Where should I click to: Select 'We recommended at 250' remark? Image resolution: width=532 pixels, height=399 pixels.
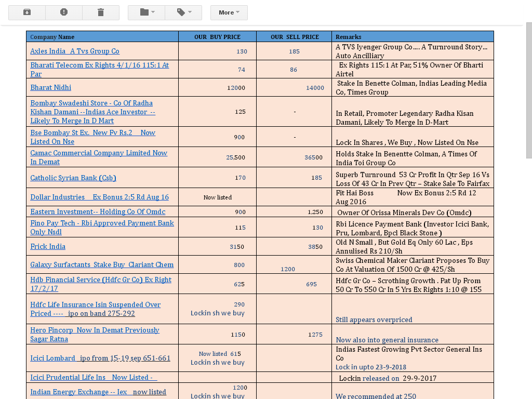pos(376,396)
